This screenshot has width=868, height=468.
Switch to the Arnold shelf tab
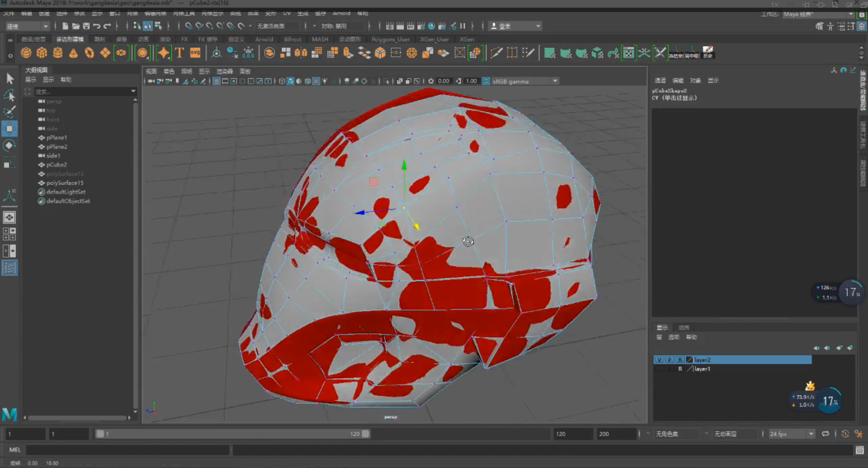pyautogui.click(x=264, y=39)
